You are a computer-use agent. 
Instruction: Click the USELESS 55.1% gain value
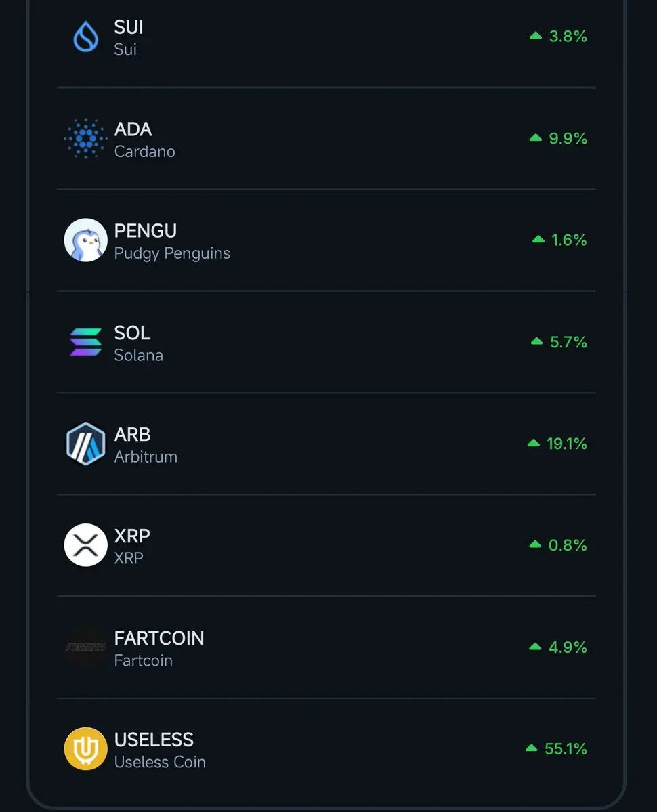[x=566, y=749]
